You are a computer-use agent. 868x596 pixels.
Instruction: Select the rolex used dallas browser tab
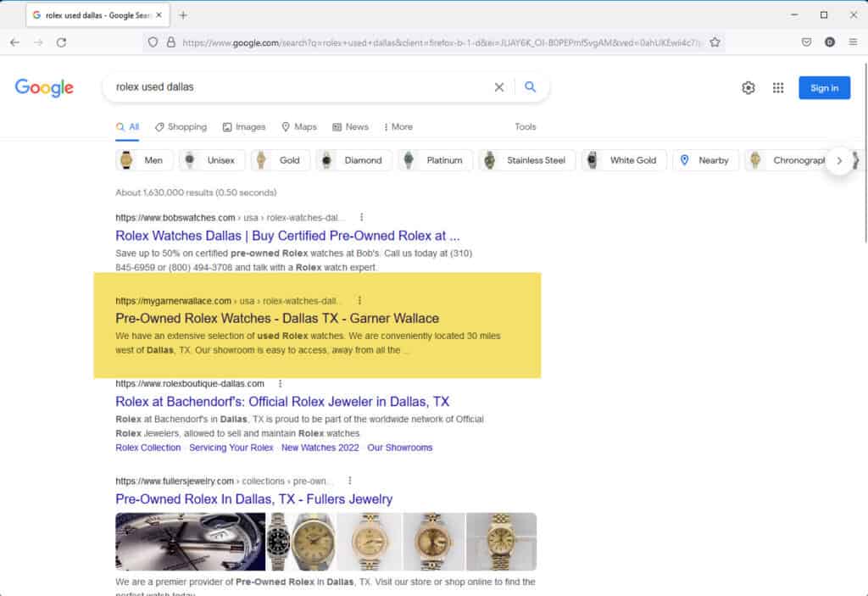(x=98, y=15)
